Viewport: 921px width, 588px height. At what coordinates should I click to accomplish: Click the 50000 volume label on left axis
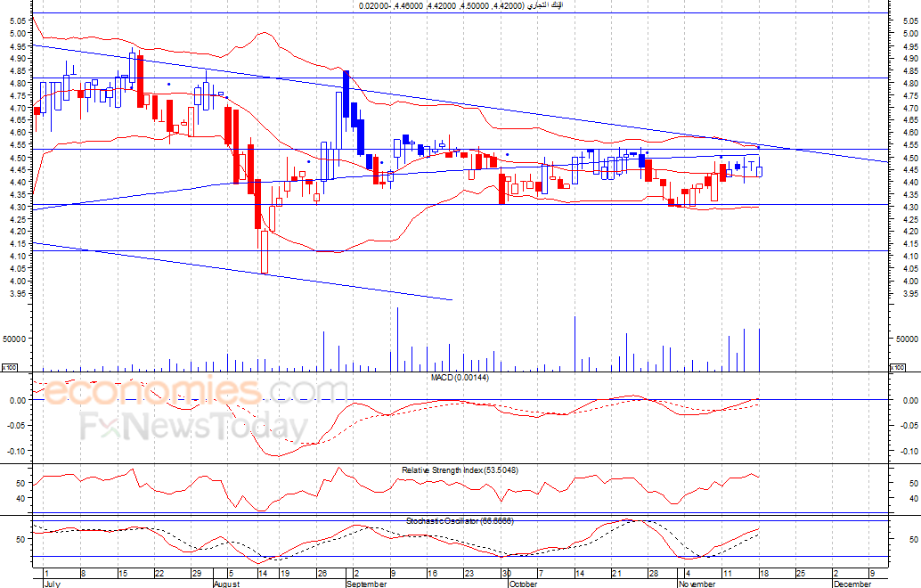(14, 339)
